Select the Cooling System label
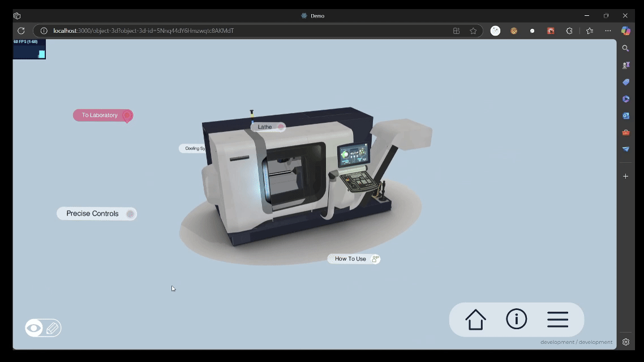644x362 pixels. point(192,149)
